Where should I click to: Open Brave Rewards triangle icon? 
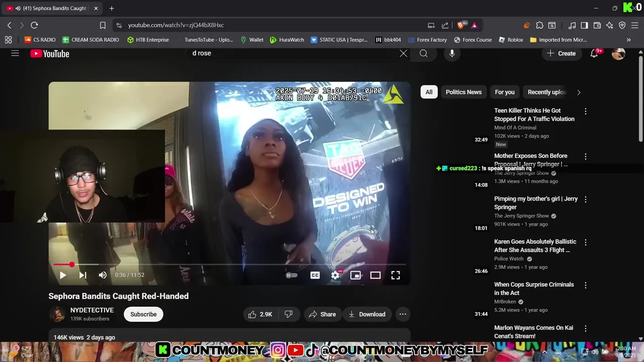pos(474,25)
